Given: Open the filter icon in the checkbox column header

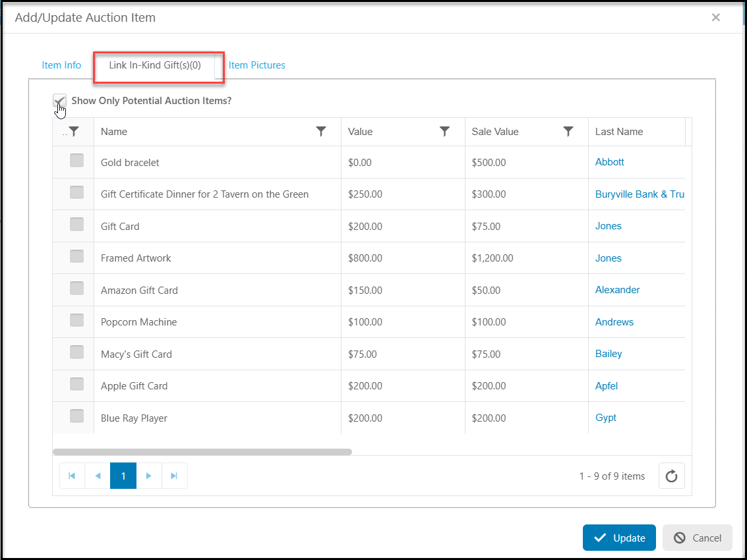Looking at the screenshot, I should 74,131.
